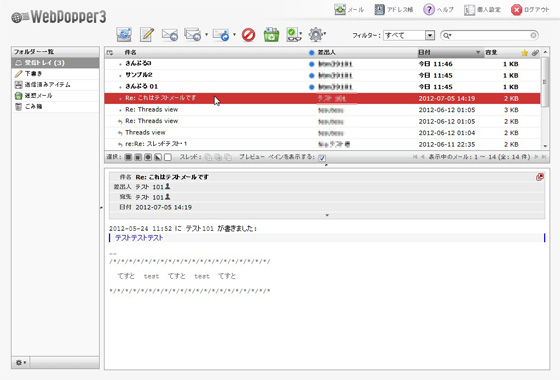Click the mark-as-read glasses icon
Image resolution: width=560 pixels, height=380 pixels.
point(293,35)
